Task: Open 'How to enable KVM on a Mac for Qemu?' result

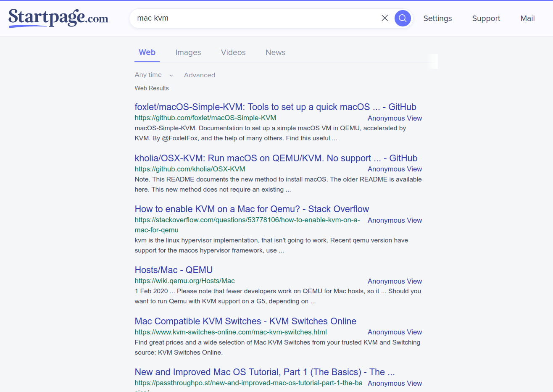Action: click(252, 209)
